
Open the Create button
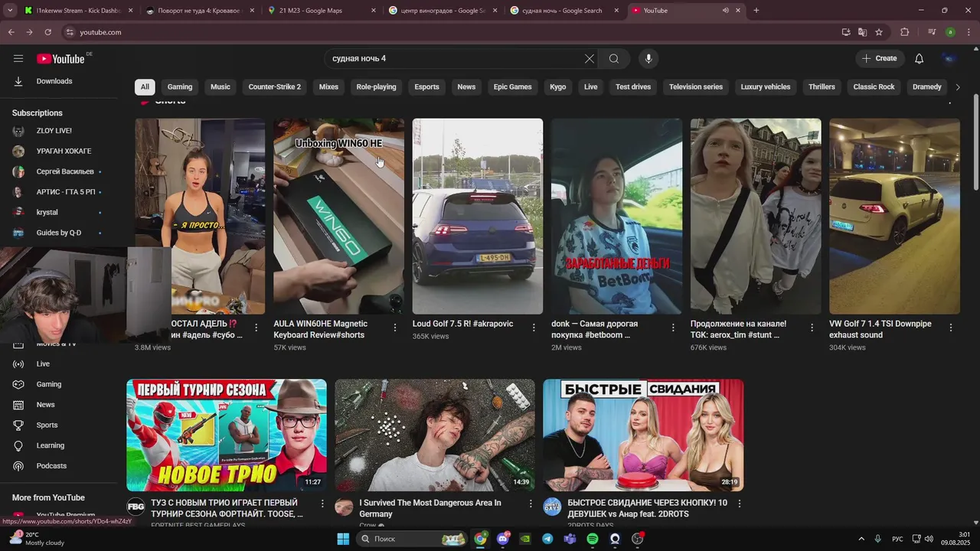click(880, 59)
